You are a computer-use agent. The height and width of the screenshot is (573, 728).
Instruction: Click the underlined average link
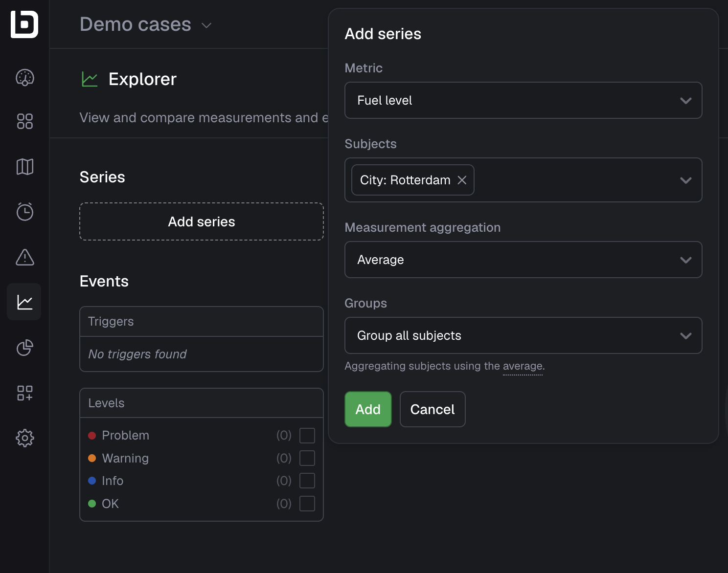pos(523,366)
